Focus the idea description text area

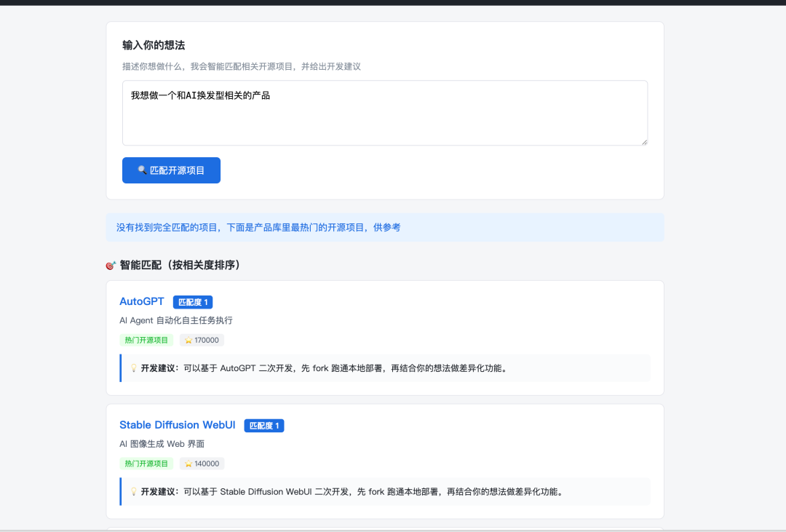point(385,114)
